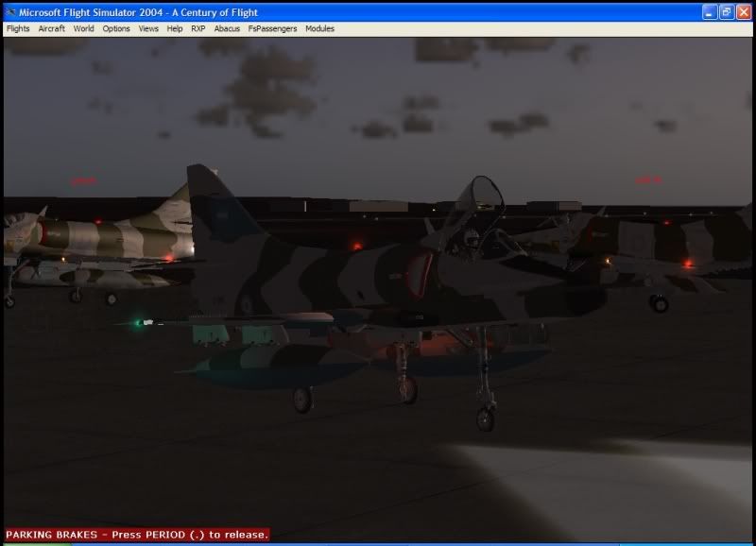This screenshot has height=546, width=756.
Task: Open the Help menu
Action: point(175,29)
